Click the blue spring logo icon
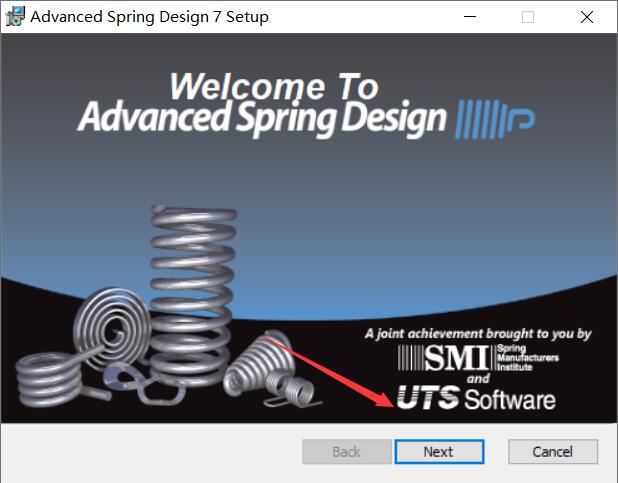The height and width of the screenshot is (483, 618). coord(495,120)
